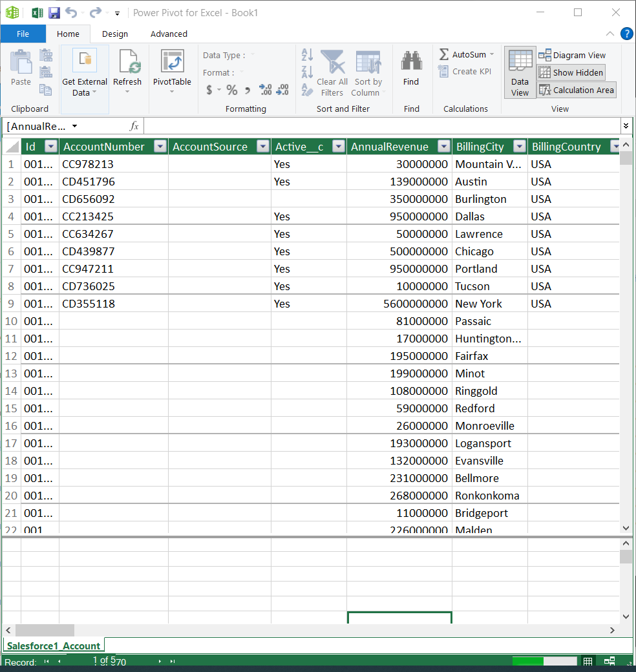Image resolution: width=636 pixels, height=672 pixels.
Task: Click diagram view icon in status bar
Action: pyautogui.click(x=609, y=661)
